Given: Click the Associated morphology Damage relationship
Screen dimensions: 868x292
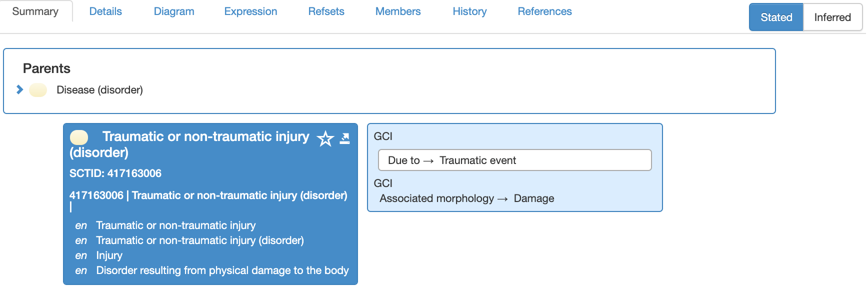Looking at the screenshot, I should point(466,198).
